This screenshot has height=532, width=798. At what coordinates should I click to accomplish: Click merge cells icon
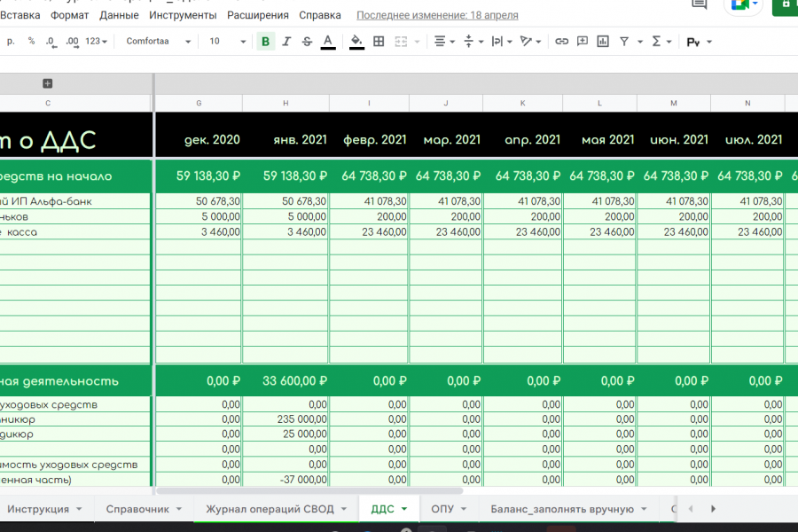(x=401, y=42)
